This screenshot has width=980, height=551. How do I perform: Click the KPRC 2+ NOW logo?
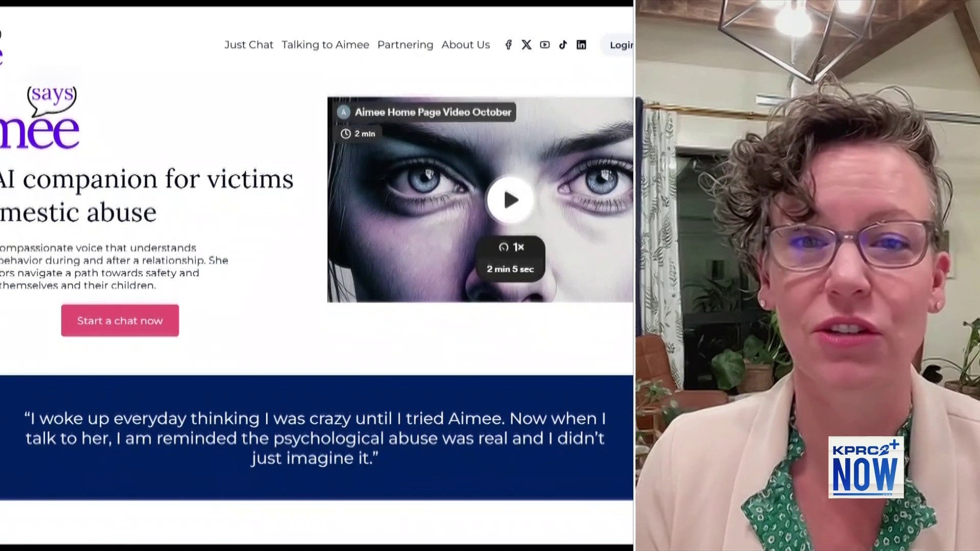click(x=866, y=467)
